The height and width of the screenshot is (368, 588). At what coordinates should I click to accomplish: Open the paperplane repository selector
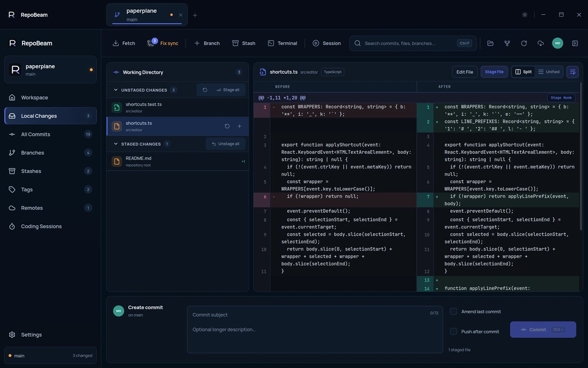(x=50, y=70)
